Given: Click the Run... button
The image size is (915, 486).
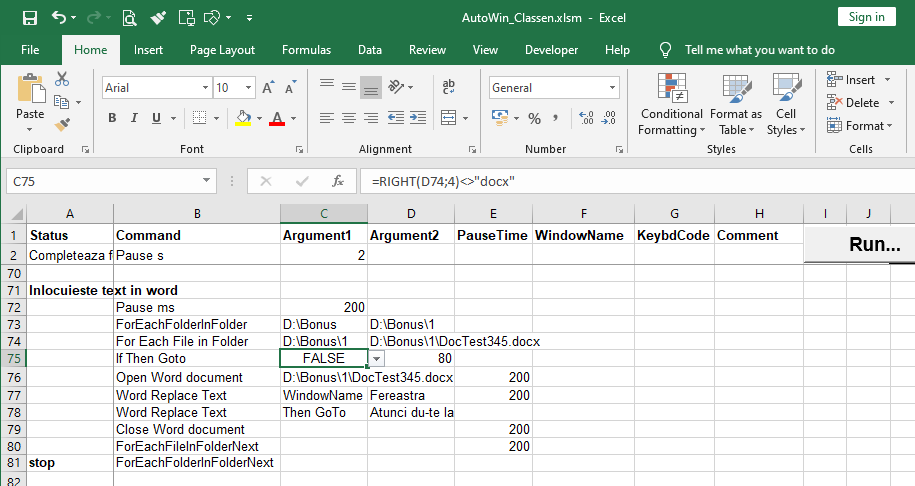Looking at the screenshot, I should tap(859, 244).
